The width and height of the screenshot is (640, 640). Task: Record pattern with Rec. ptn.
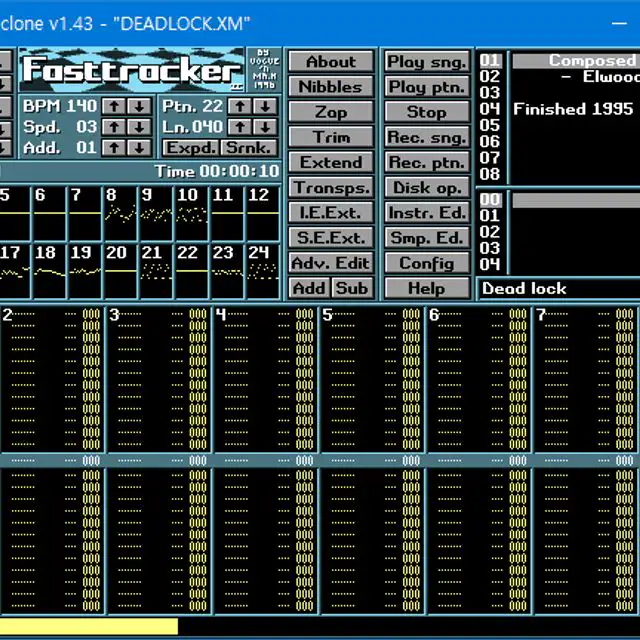click(x=427, y=162)
